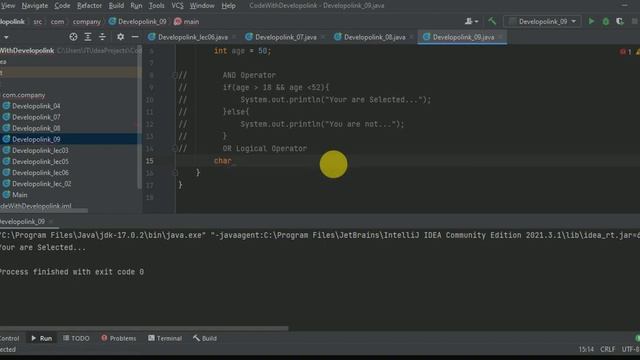Click the Main class icon in tree
640x360 pixels.
[6, 195]
